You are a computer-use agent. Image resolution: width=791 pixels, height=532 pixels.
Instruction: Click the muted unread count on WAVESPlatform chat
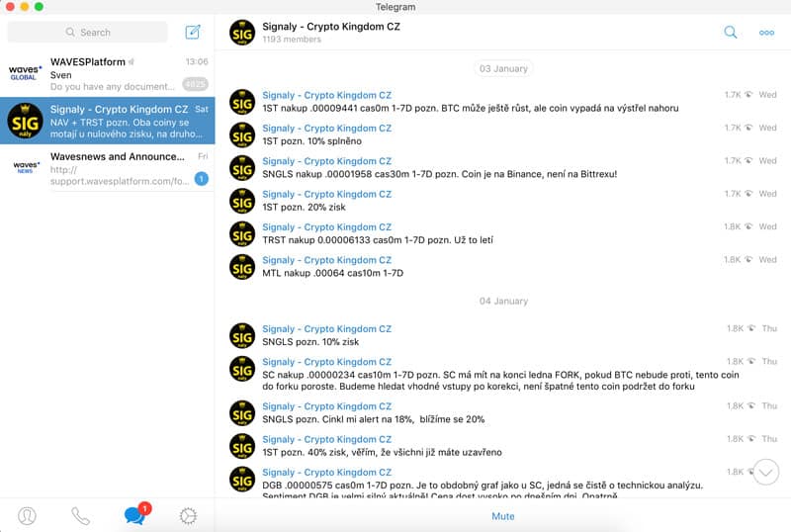coord(195,84)
